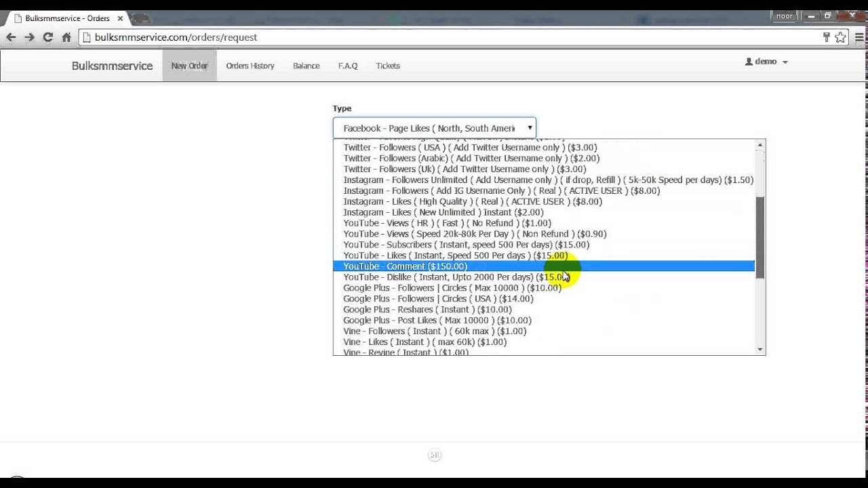Image resolution: width=868 pixels, height=488 pixels.
Task: Select Google Plus - Reshares ( Instant ) option
Action: click(544, 310)
